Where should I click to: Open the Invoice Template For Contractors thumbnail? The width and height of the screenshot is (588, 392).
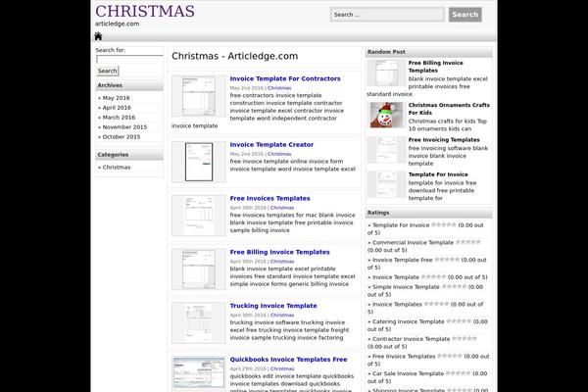tap(199, 96)
